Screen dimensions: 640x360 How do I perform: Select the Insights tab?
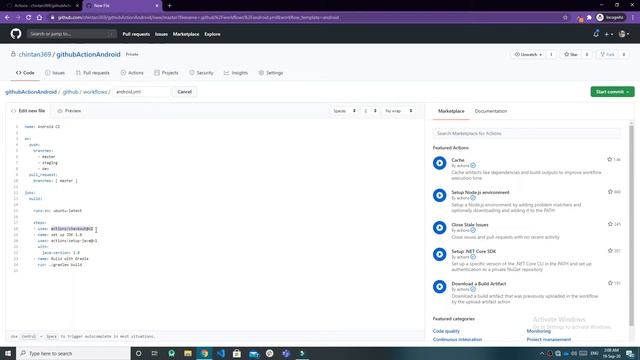(x=236, y=73)
